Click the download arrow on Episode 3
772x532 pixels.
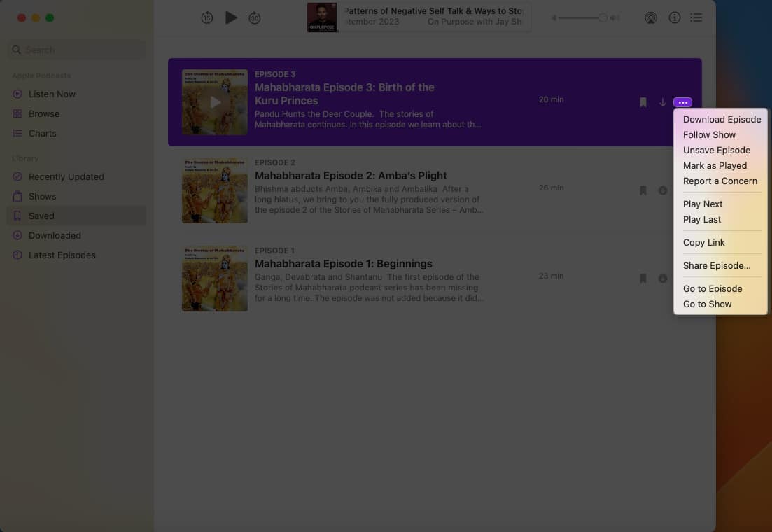click(x=663, y=102)
